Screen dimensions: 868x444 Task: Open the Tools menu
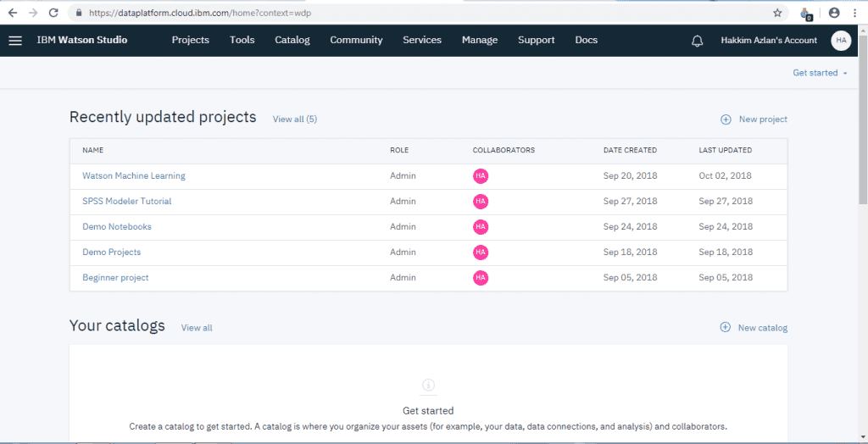coord(242,41)
